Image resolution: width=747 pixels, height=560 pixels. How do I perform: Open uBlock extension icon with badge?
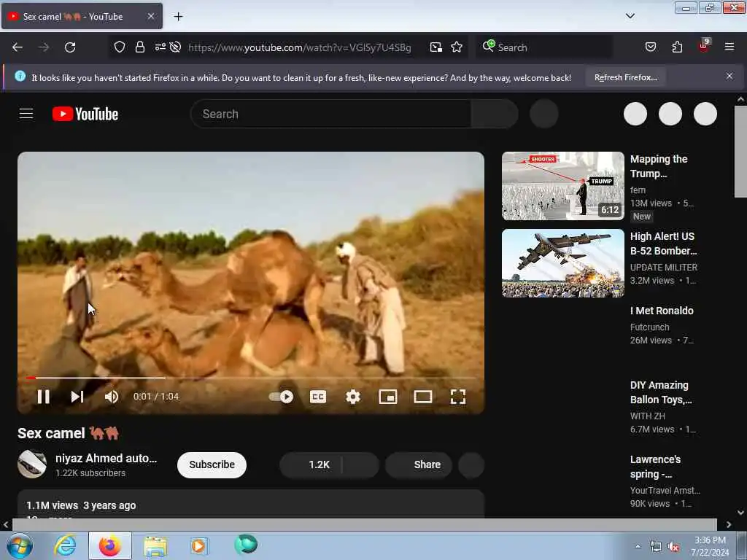point(704,46)
